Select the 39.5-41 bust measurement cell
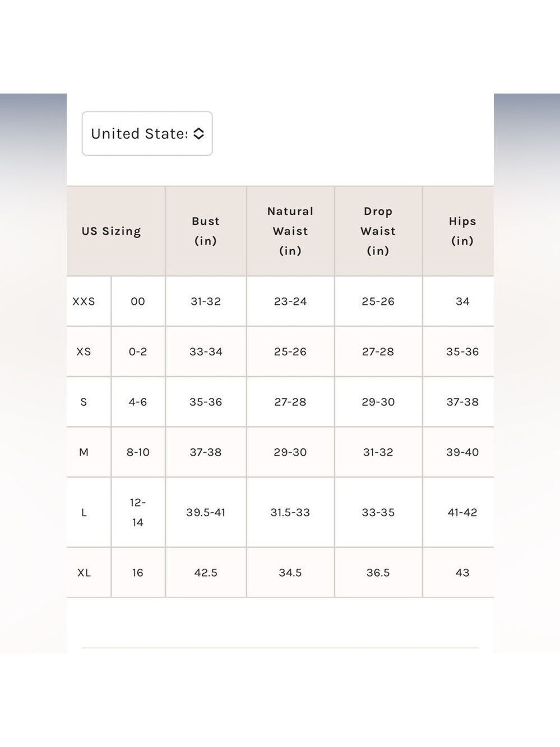The width and height of the screenshot is (560, 747). tap(206, 512)
